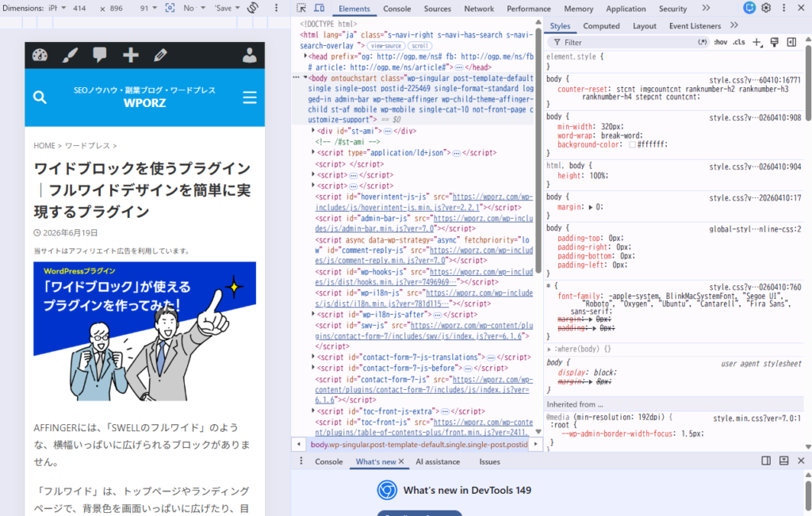
Task: Open the zoom percentage dropdown
Action: point(148,8)
